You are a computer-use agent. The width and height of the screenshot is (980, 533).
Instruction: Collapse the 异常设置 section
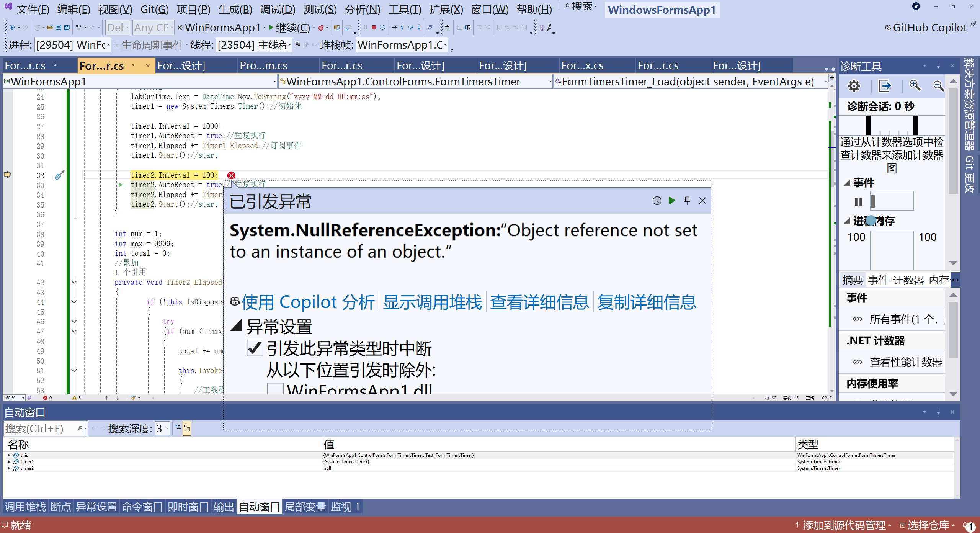pos(237,326)
